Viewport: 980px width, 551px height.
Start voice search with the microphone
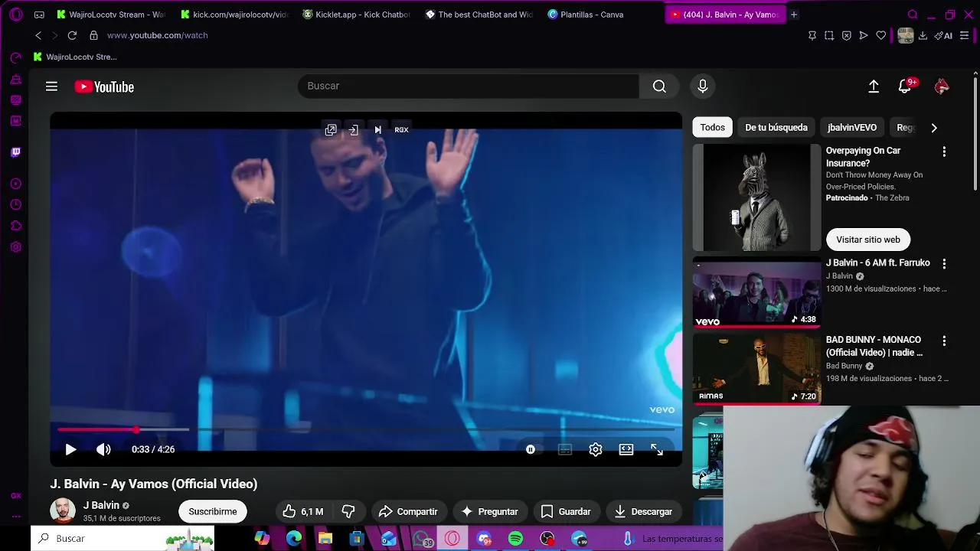[x=703, y=86]
